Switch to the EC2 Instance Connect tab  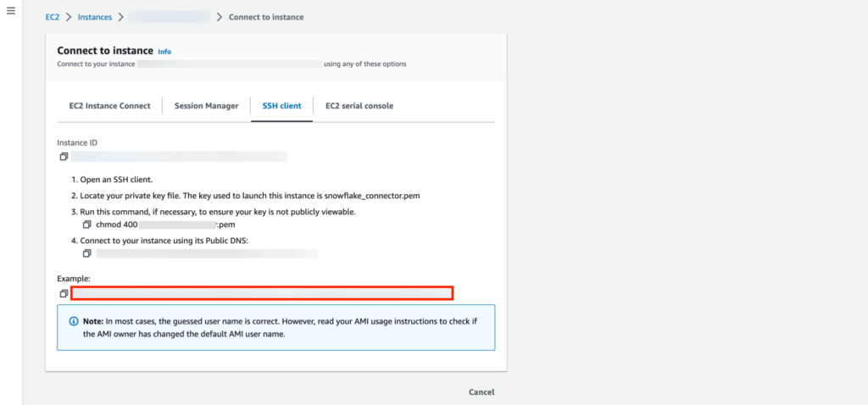[109, 106]
